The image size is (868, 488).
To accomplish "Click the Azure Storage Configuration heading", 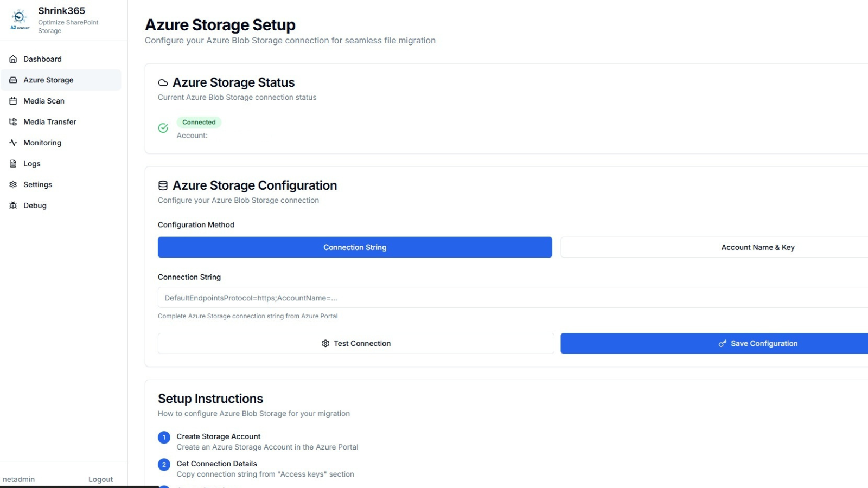I will (255, 185).
